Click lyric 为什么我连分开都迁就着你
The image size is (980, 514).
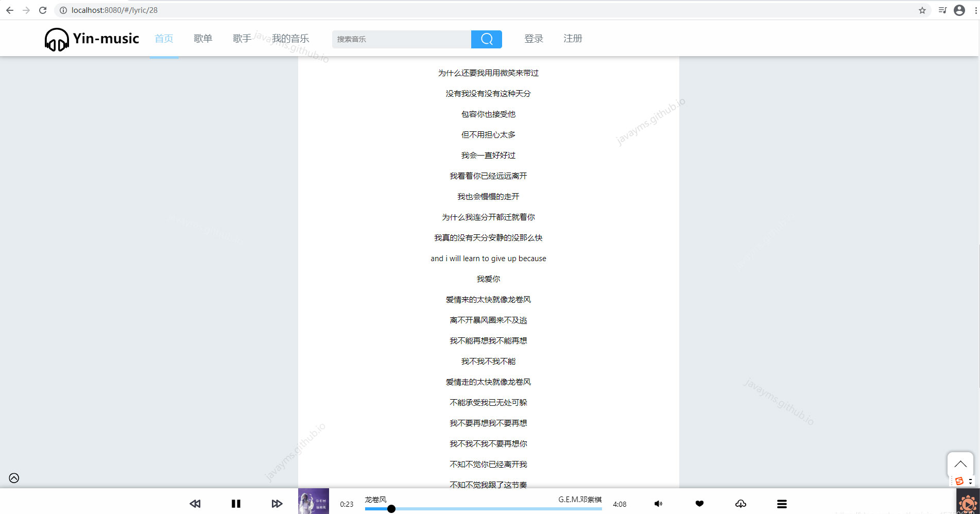click(x=488, y=217)
